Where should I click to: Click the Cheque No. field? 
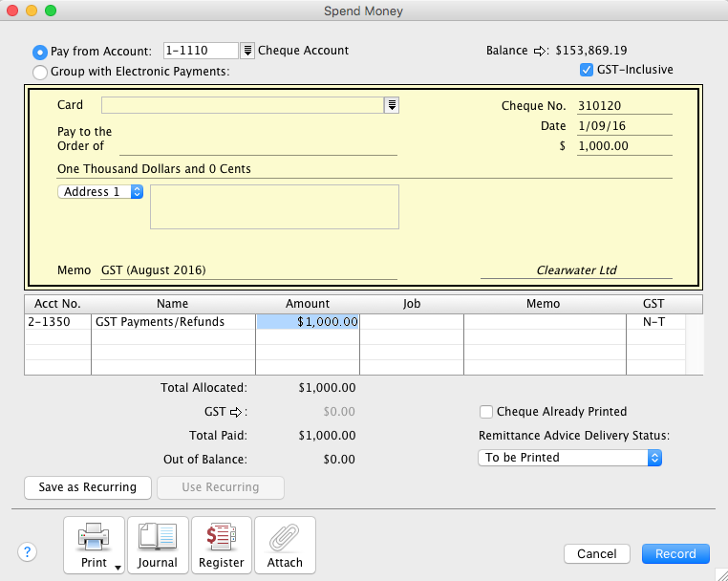(624, 106)
